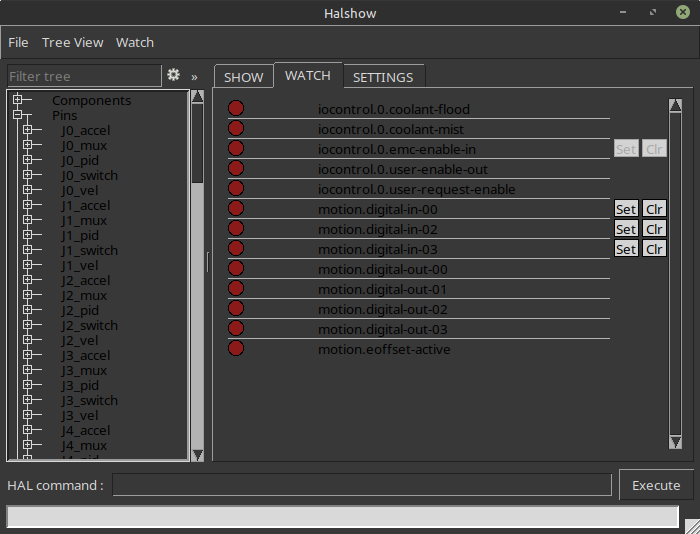
Task: Click the double-chevron icon next to the gear
Action: (x=194, y=76)
